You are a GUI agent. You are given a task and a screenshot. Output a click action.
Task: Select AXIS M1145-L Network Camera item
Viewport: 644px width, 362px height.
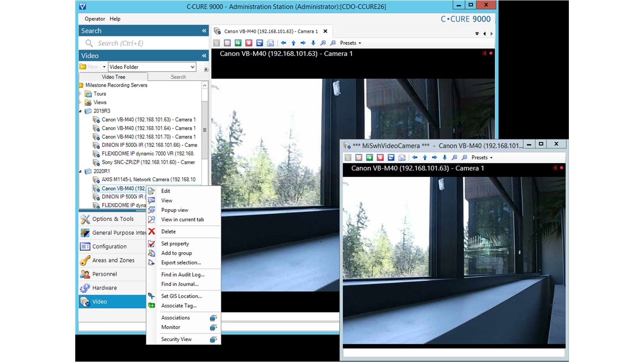pyautogui.click(x=149, y=180)
